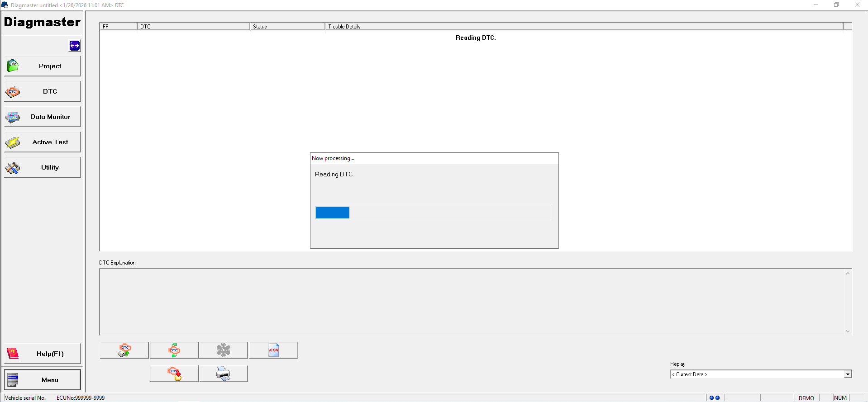Viewport: 868px width, 402px height.
Task: Click the two blue dots status indicator
Action: click(715, 398)
